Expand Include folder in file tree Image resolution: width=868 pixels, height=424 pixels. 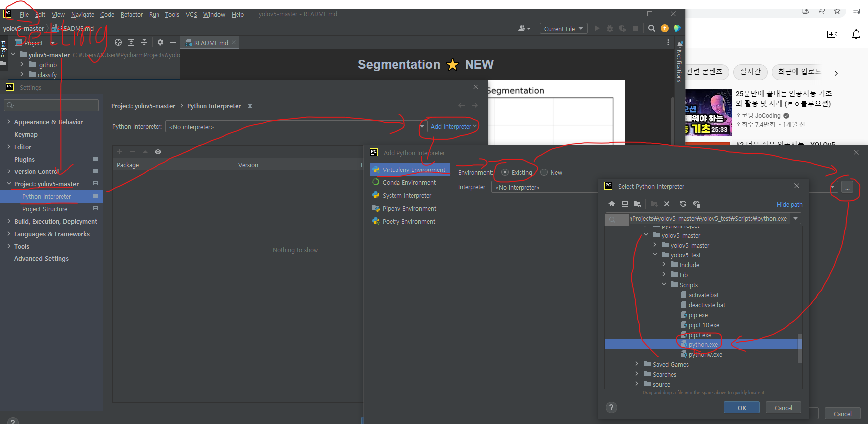coord(664,264)
